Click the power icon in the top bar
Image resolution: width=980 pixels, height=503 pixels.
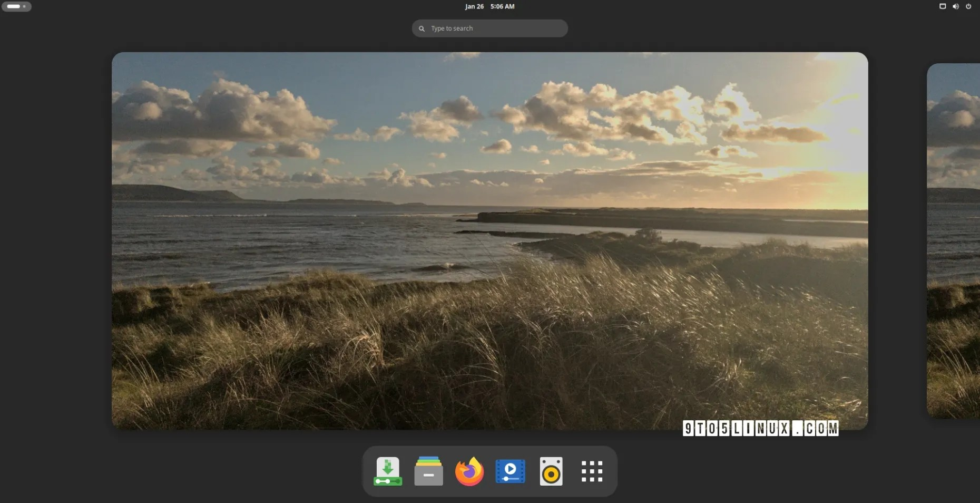coord(969,6)
